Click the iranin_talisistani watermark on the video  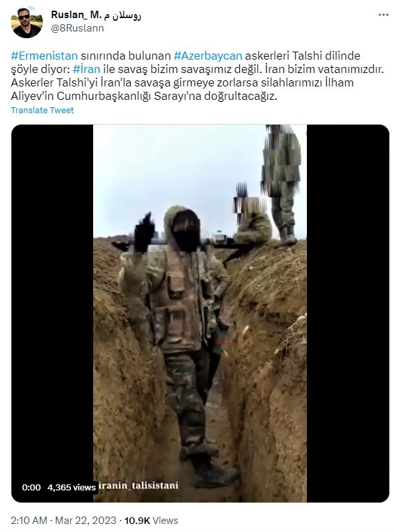coord(139,486)
